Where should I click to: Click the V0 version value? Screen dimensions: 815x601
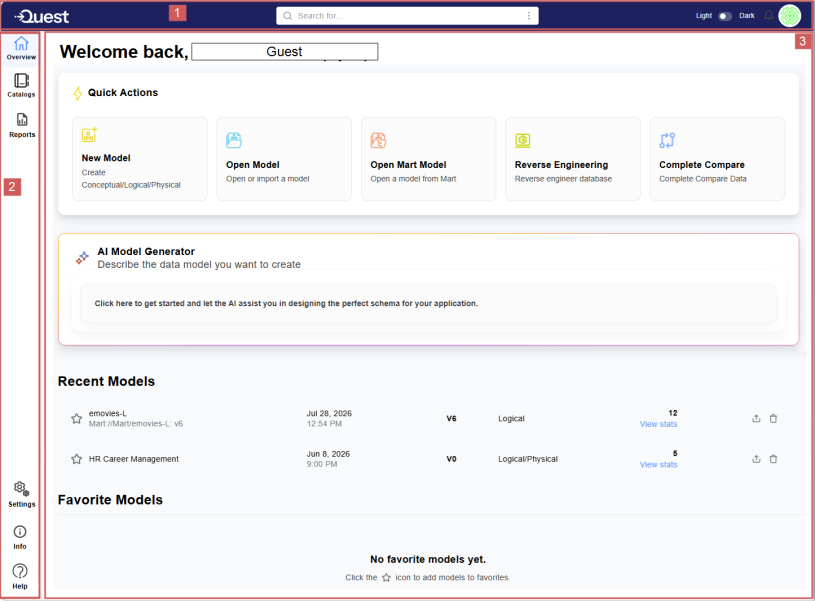click(x=451, y=459)
